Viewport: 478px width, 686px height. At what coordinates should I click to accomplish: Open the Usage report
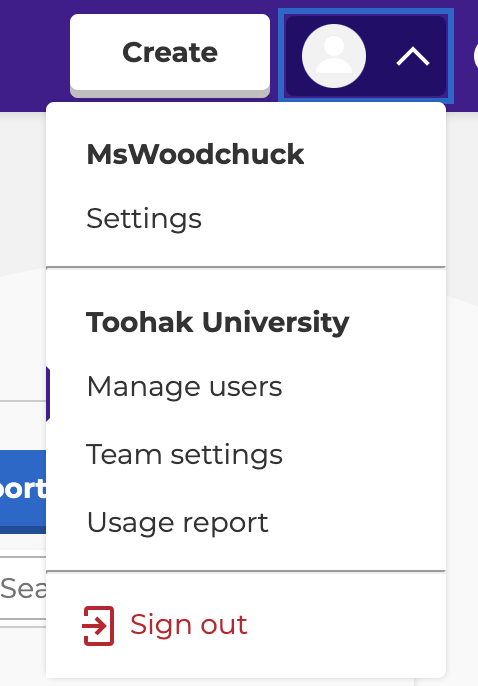177,522
